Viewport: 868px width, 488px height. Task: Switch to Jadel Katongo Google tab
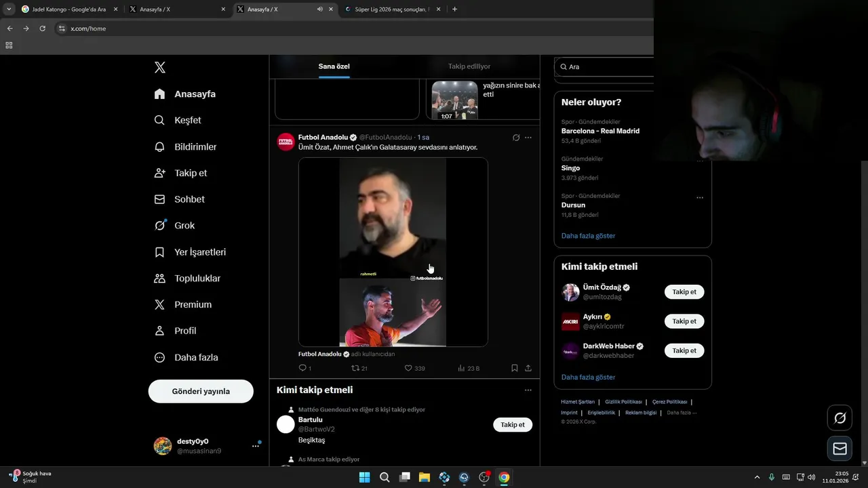tap(70, 9)
